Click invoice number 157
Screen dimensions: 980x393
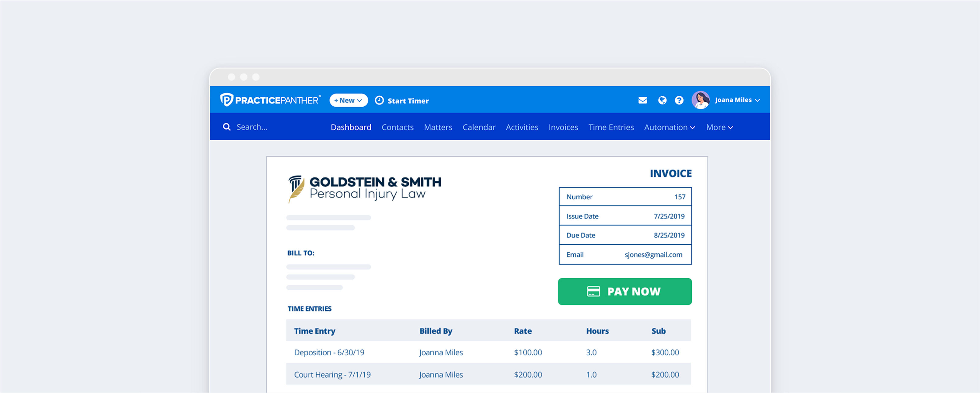click(680, 197)
